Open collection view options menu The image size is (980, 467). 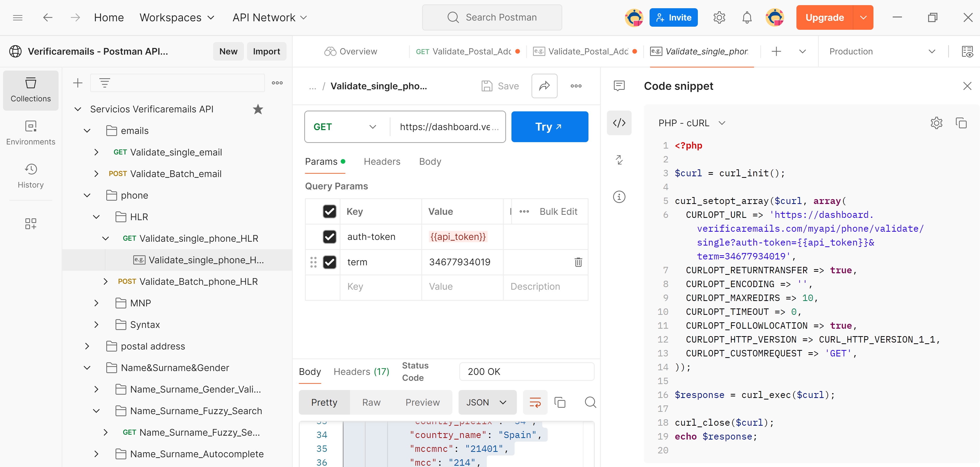point(277,83)
